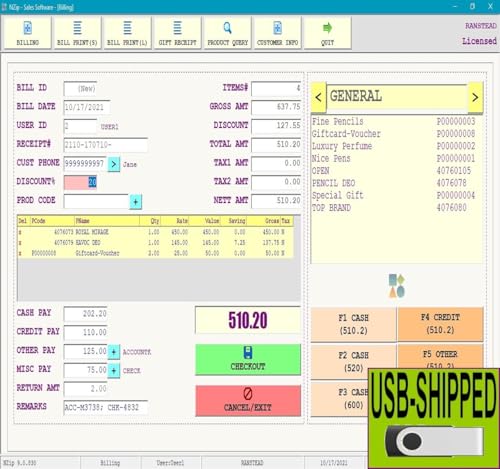Viewport: 500px width, 469px height.
Task: Click the Remarks text field
Action: (x=106, y=407)
